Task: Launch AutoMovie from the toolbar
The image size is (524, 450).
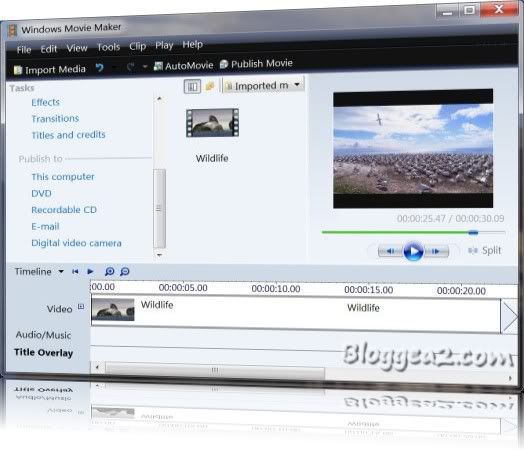Action: click(x=183, y=65)
